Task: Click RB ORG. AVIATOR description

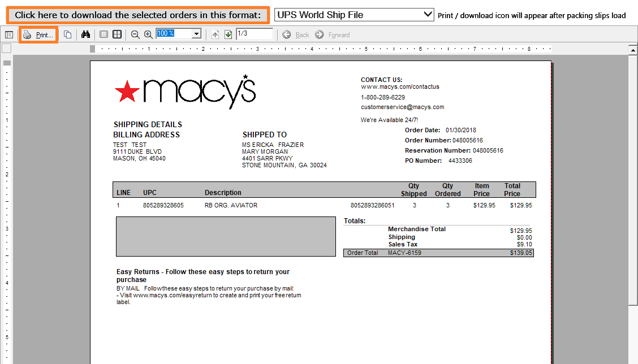Action: click(x=231, y=205)
